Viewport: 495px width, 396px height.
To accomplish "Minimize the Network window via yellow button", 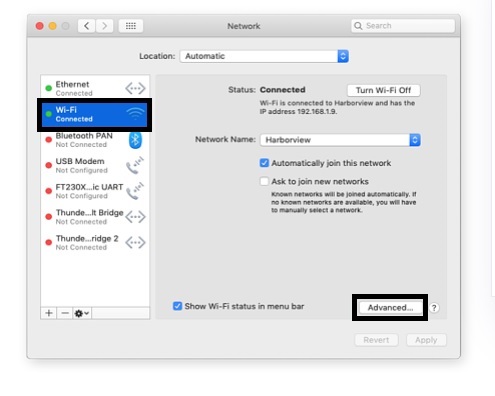I will point(52,26).
